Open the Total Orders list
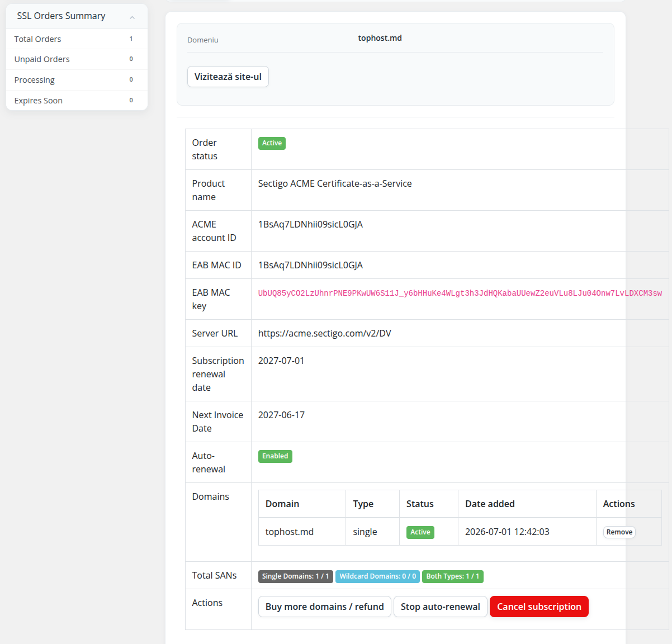The image size is (672, 644). (x=77, y=39)
